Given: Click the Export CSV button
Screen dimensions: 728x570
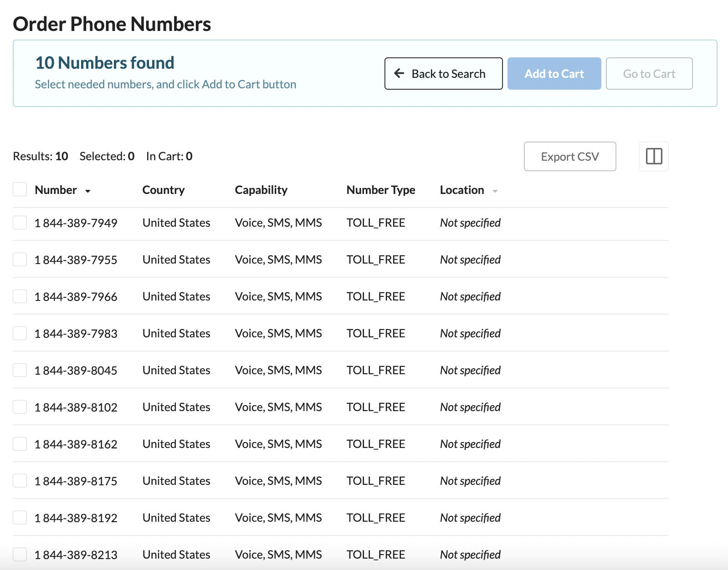Looking at the screenshot, I should [570, 157].
